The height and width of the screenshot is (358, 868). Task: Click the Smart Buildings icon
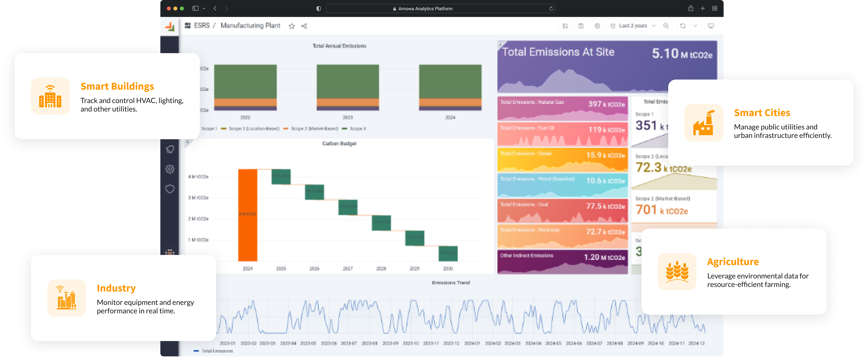tap(50, 96)
